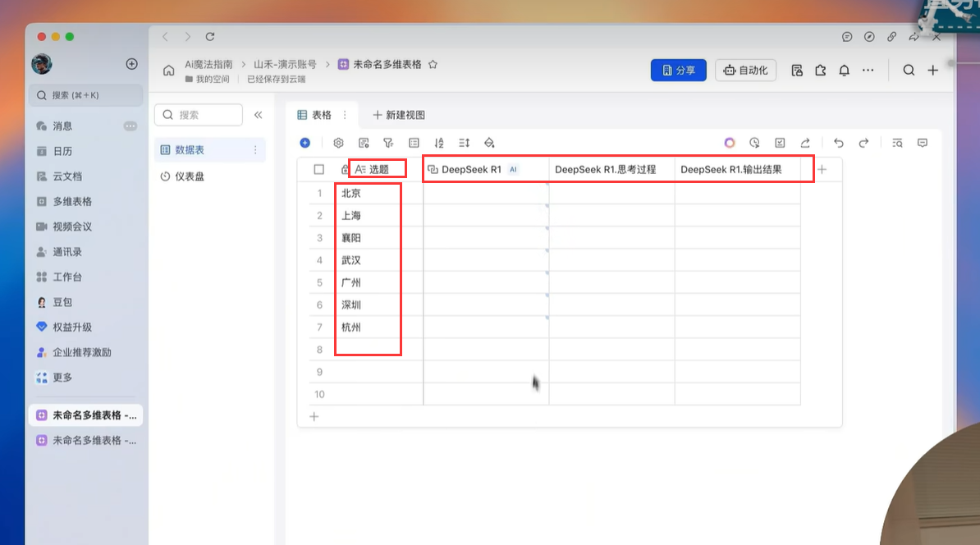Image resolution: width=980 pixels, height=545 pixels.
Task: Click the 山禾-演示账号 breadcrumb link
Action: 285,64
